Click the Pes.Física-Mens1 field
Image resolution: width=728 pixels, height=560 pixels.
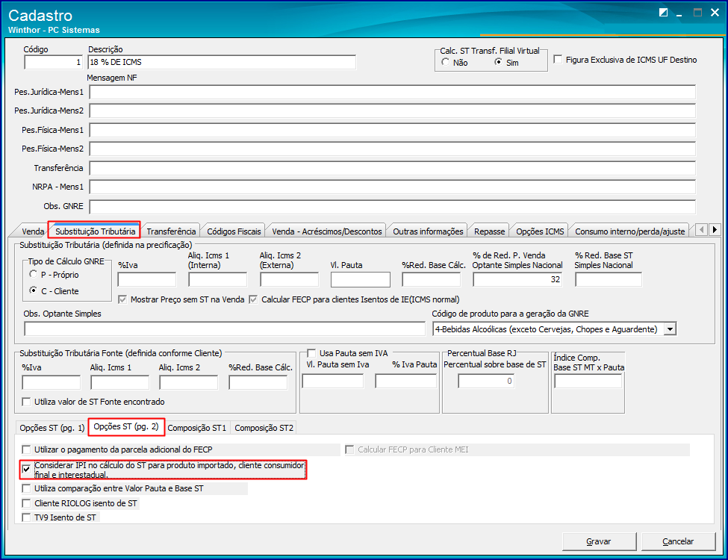click(393, 130)
